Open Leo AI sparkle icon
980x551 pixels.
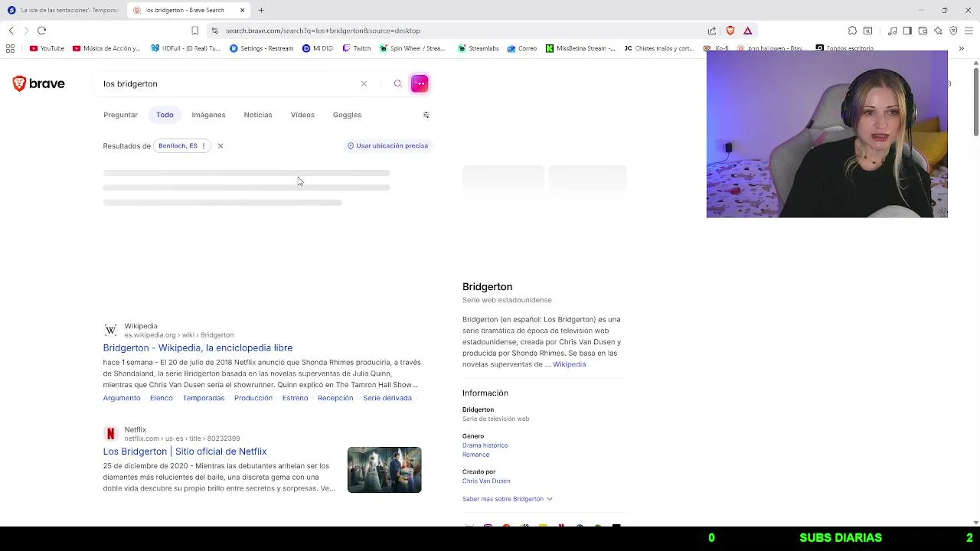[x=938, y=31]
